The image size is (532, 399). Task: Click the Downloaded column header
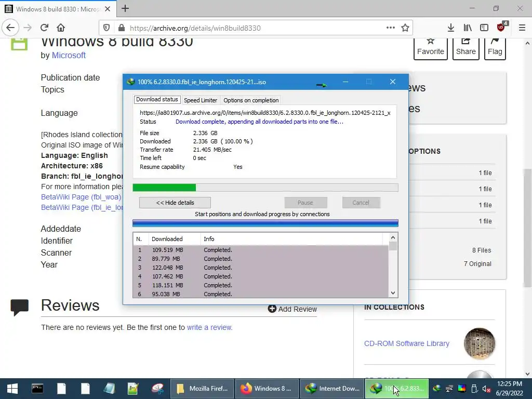(175, 239)
